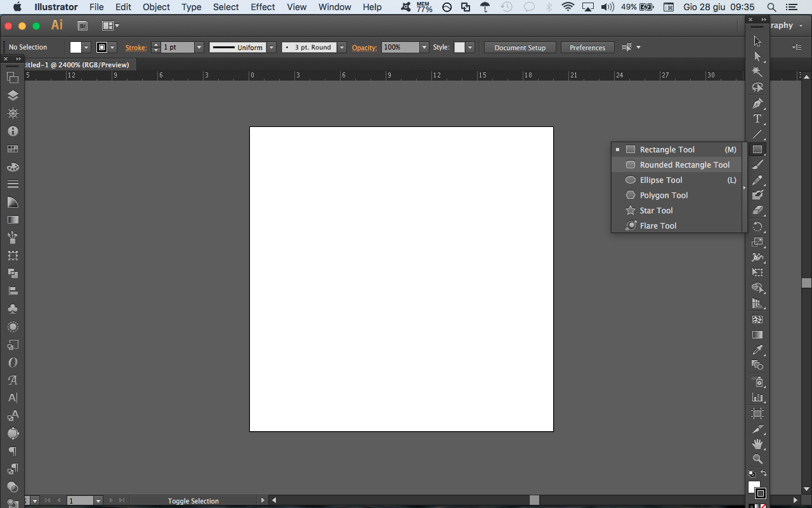Screen dimensions: 812x508
Task: Click the Document Setup button
Action: point(520,48)
